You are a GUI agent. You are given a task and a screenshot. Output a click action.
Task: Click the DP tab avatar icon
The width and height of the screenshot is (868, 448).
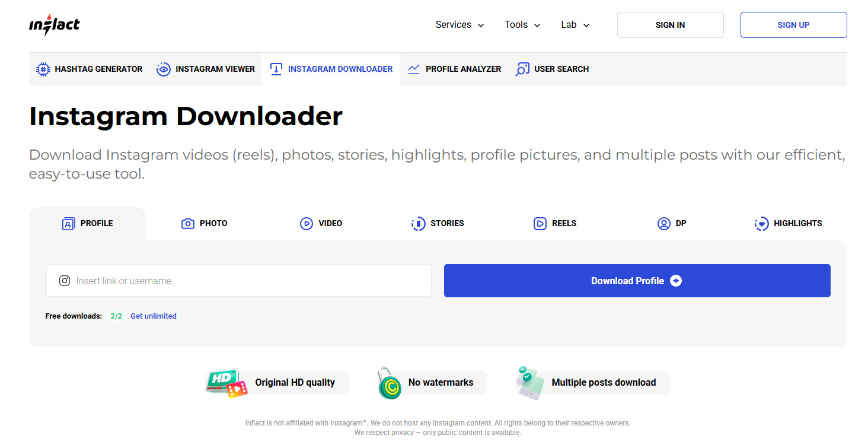tap(664, 224)
